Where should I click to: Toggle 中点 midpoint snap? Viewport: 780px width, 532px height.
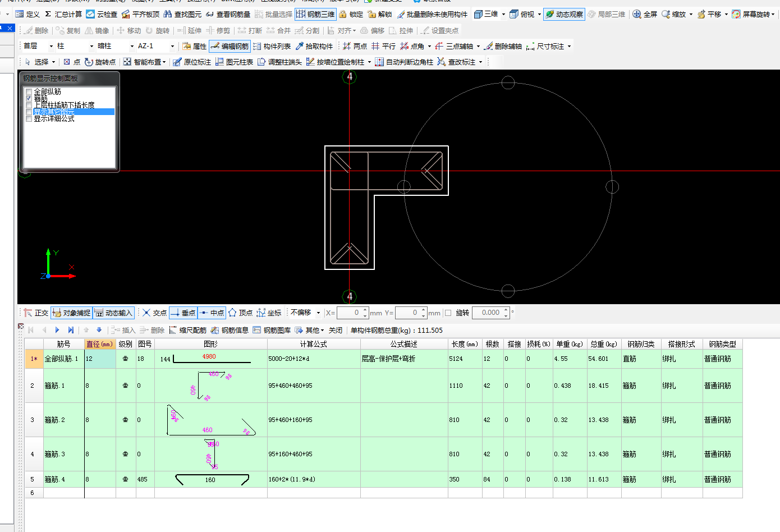(x=212, y=313)
